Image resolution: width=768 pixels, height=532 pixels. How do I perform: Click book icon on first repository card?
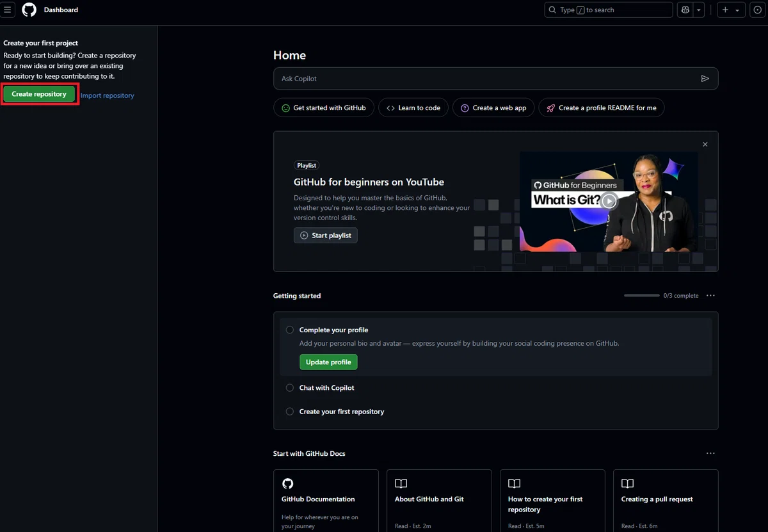[x=515, y=483]
